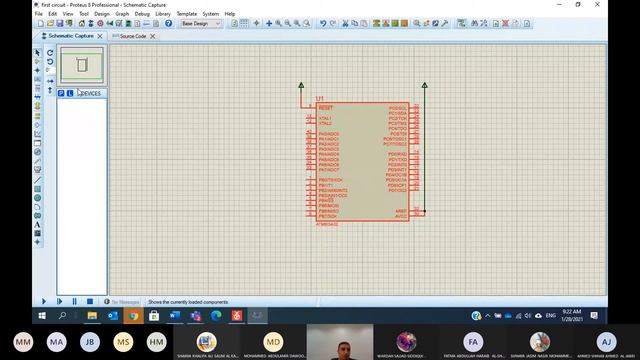This screenshot has height=360, width=640.
Task: Select the Selection Mode arrow tool
Action: tap(37, 53)
